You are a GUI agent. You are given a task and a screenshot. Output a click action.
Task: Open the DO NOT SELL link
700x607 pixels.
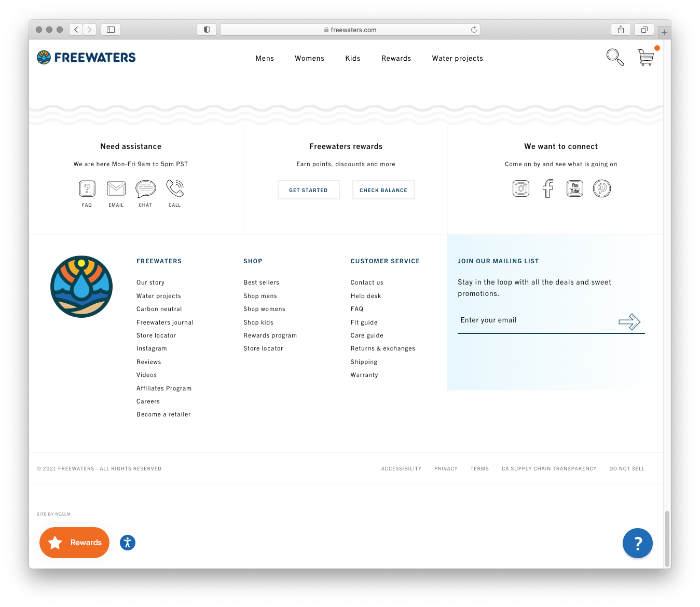627,469
